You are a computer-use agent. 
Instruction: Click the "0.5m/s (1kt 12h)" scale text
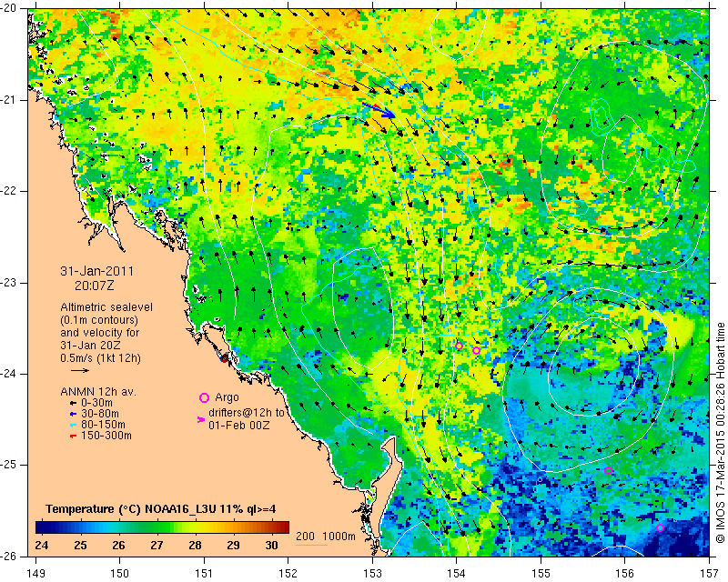100,358
